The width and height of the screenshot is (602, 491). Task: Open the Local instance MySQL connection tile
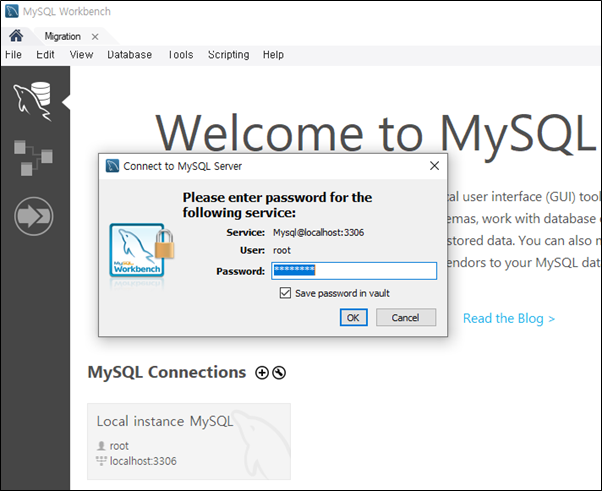tap(189, 441)
